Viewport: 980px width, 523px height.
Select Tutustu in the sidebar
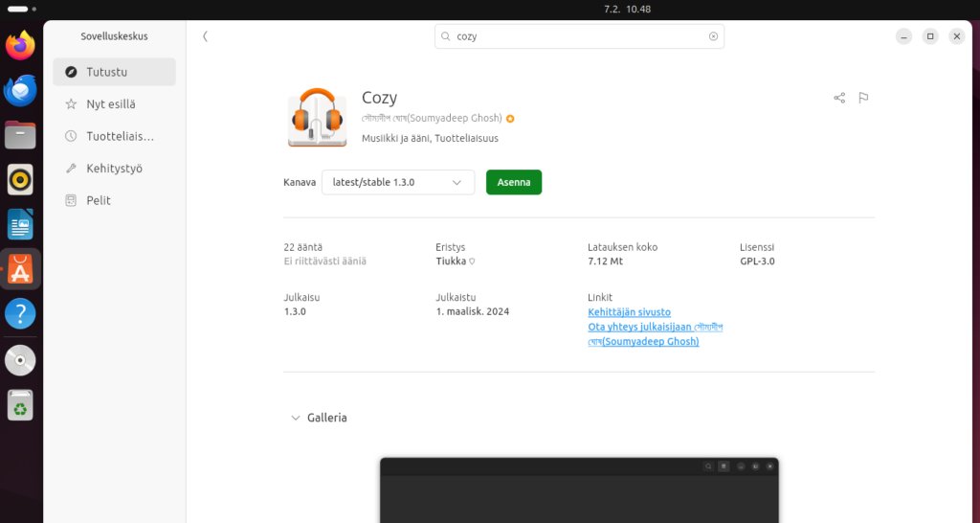pyautogui.click(x=115, y=72)
